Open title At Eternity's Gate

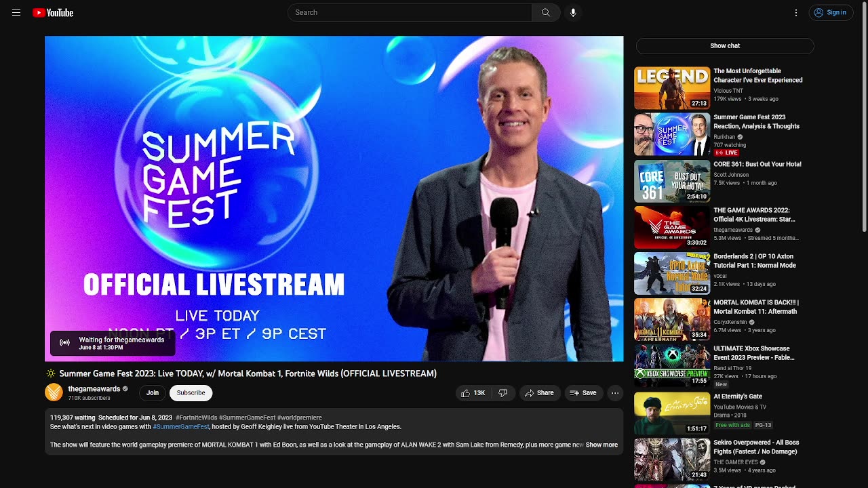coord(738,396)
